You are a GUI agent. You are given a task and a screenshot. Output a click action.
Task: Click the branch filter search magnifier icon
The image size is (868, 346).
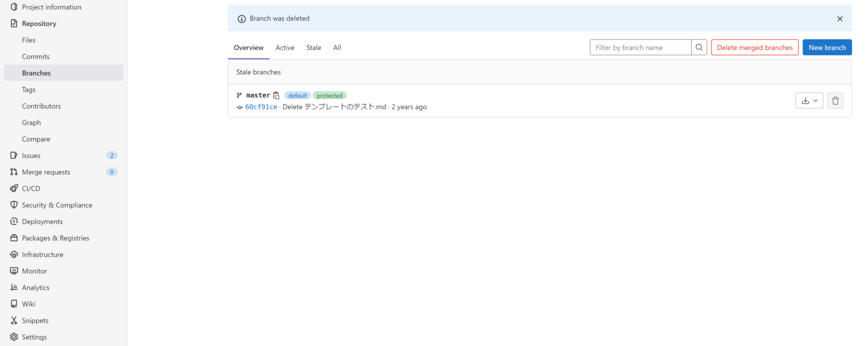(x=699, y=47)
